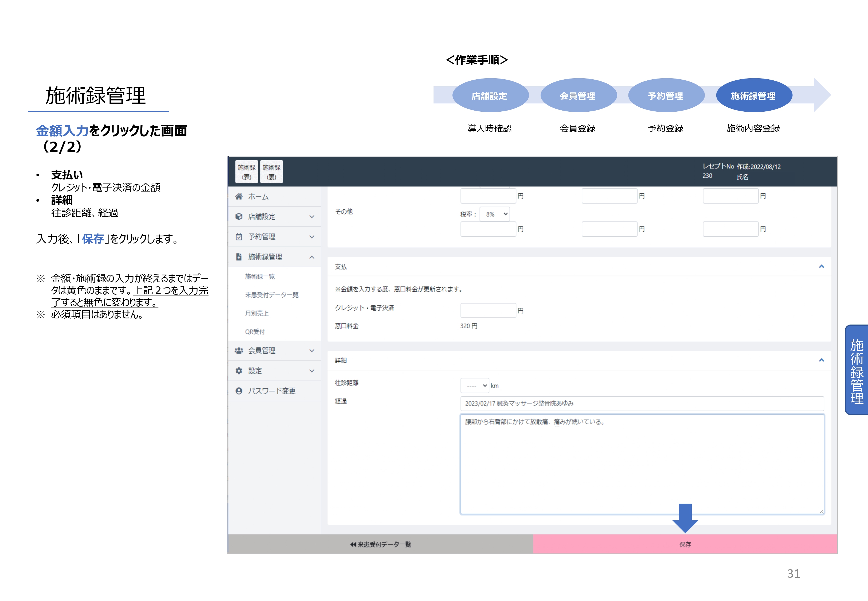The height and width of the screenshot is (601, 868).
Task: Switch to the 施術録(表) tab
Action: pyautogui.click(x=247, y=172)
